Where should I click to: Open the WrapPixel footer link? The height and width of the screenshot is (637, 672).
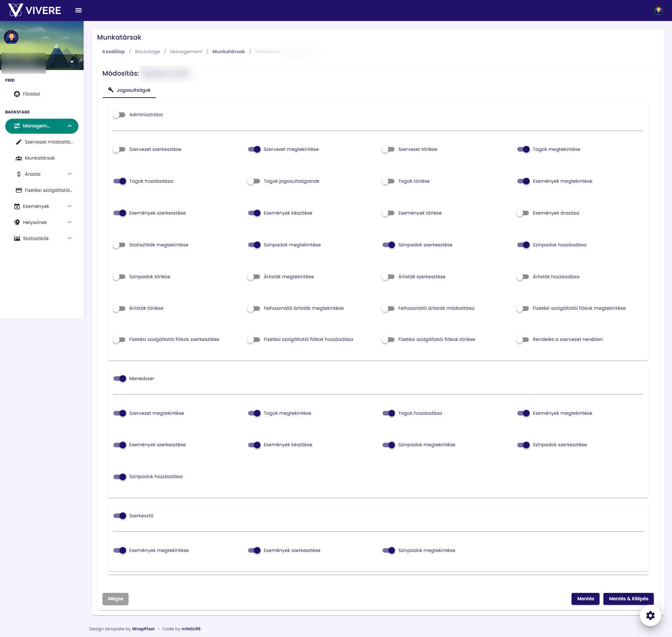pyautogui.click(x=143, y=629)
